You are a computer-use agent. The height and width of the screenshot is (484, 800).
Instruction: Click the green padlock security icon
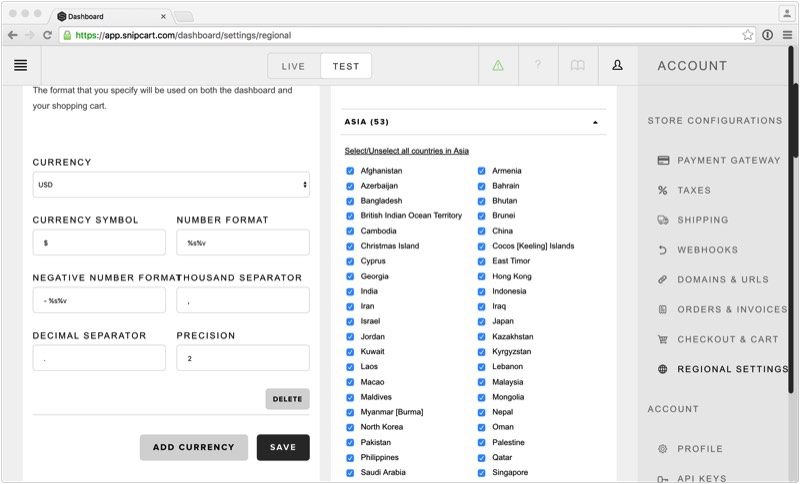pos(67,35)
